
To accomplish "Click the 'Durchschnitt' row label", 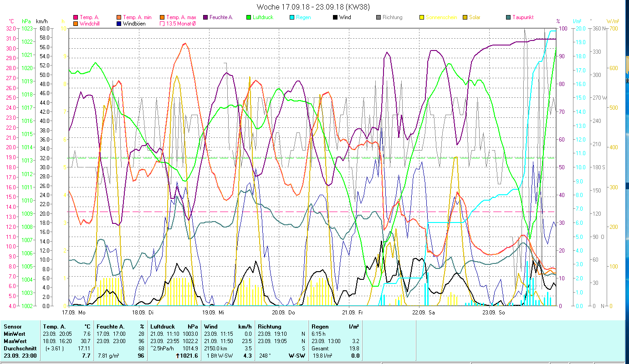I will point(20,349).
